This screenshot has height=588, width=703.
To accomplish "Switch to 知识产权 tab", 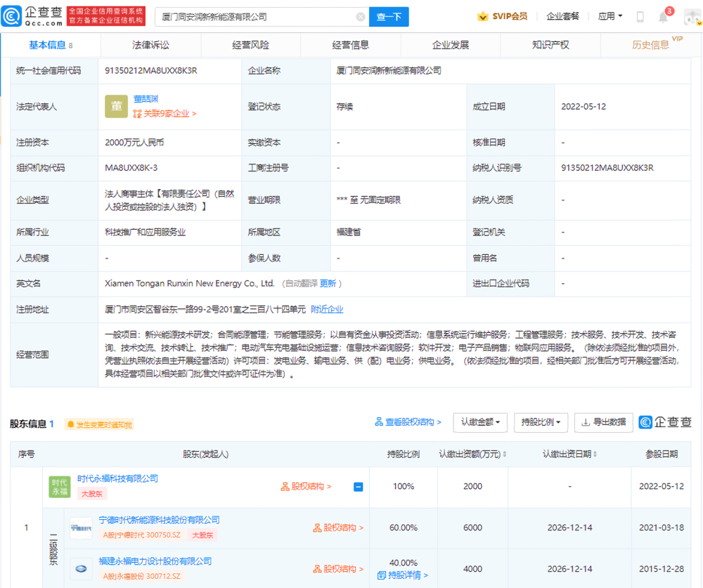I will tap(550, 45).
